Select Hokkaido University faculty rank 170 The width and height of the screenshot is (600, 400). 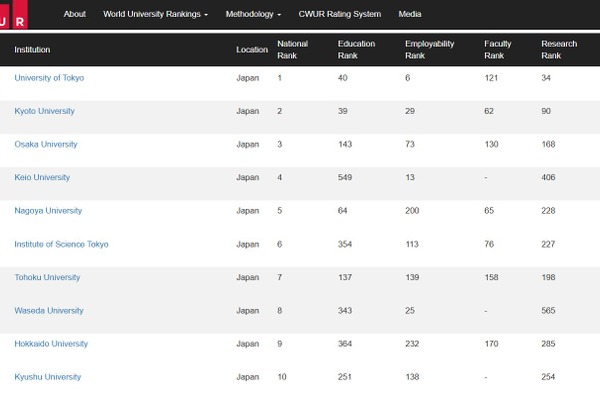[491, 344]
